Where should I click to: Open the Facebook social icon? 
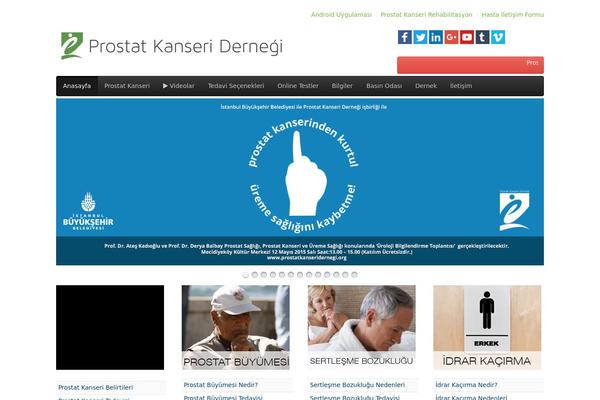tap(405, 37)
